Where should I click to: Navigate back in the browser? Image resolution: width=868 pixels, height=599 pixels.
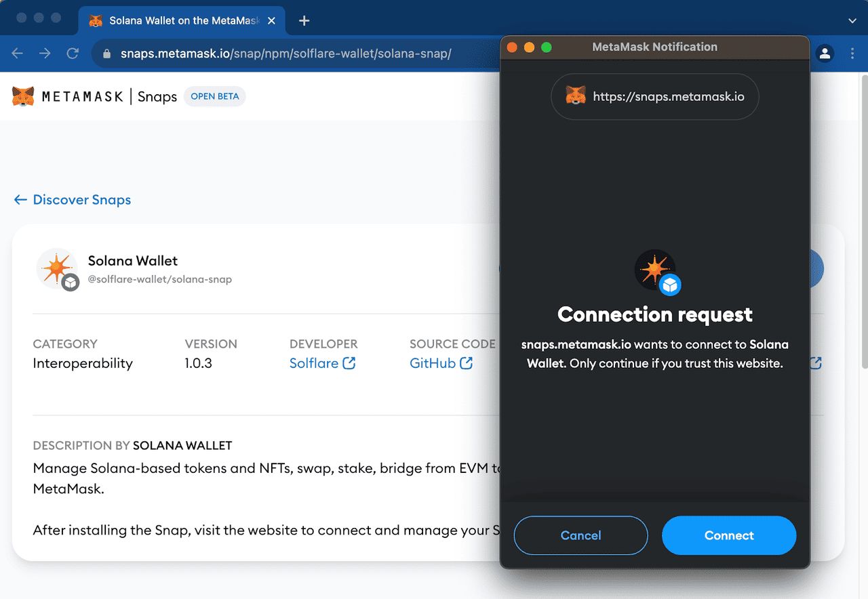click(18, 54)
